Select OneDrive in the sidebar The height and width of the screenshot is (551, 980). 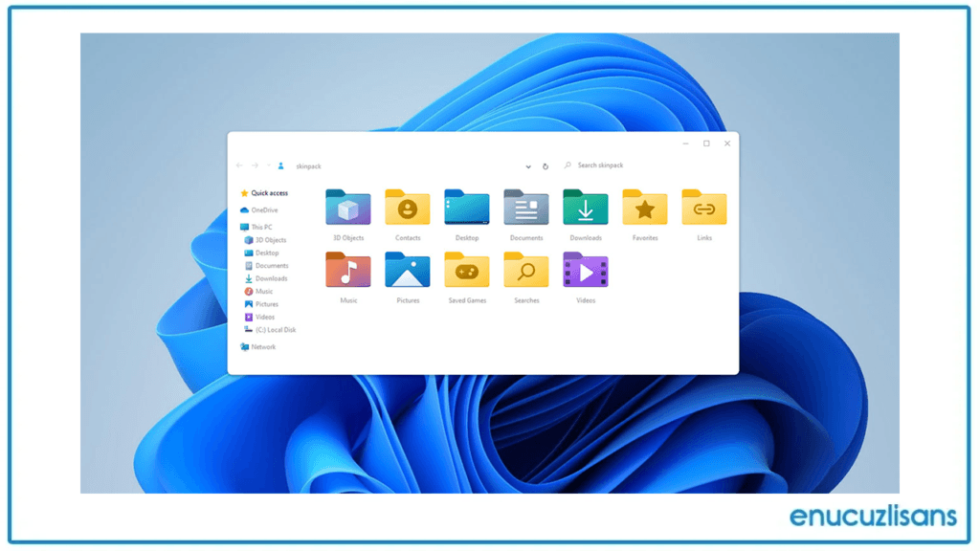click(x=263, y=210)
